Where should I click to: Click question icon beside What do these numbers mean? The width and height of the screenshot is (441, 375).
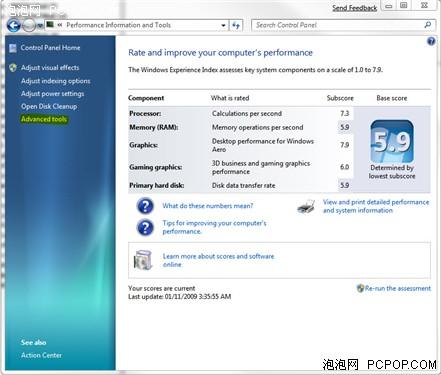click(x=145, y=206)
